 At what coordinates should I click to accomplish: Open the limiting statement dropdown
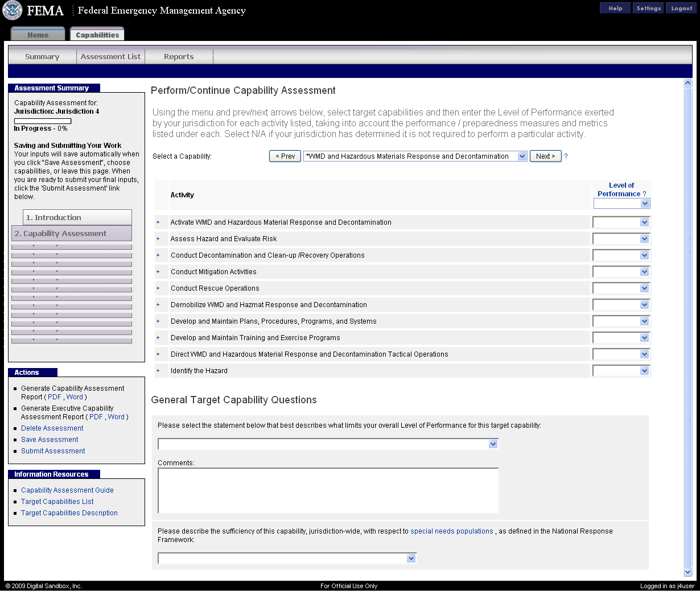point(328,444)
